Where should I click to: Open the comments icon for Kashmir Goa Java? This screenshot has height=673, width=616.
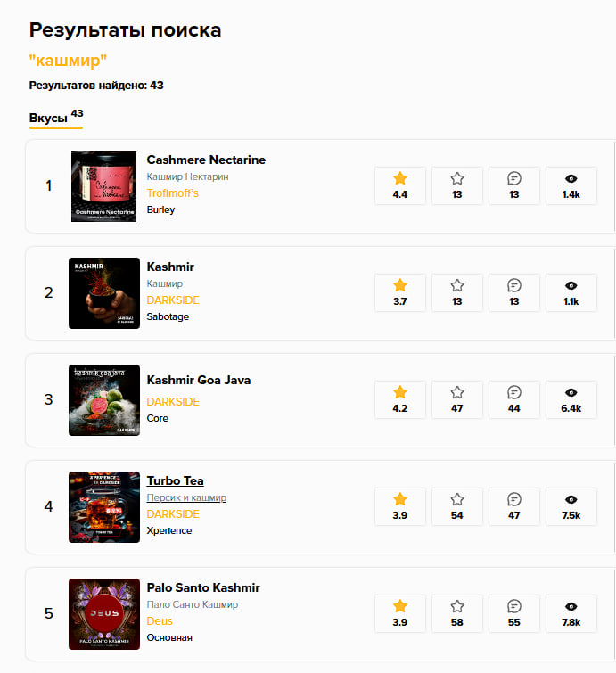(514, 392)
